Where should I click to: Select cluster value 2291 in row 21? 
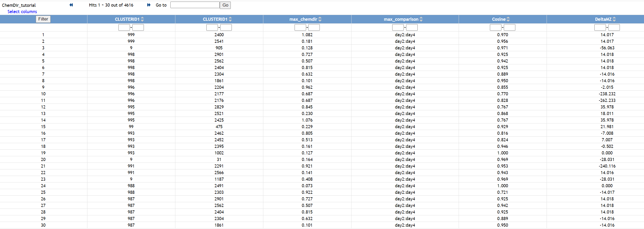[219, 166]
